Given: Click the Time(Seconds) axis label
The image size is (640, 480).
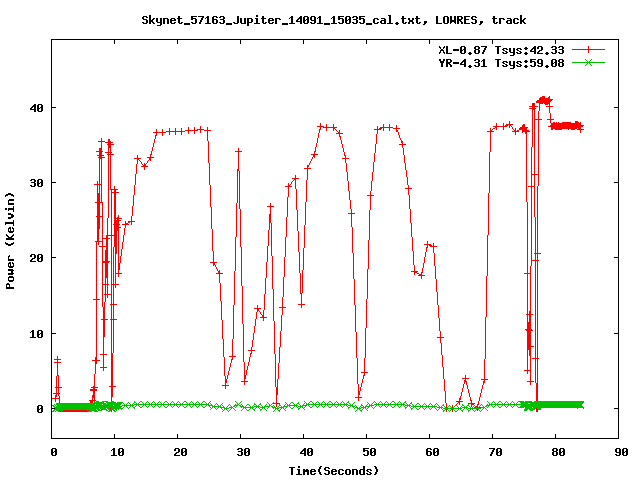Looking at the screenshot, I should tap(333, 471).
